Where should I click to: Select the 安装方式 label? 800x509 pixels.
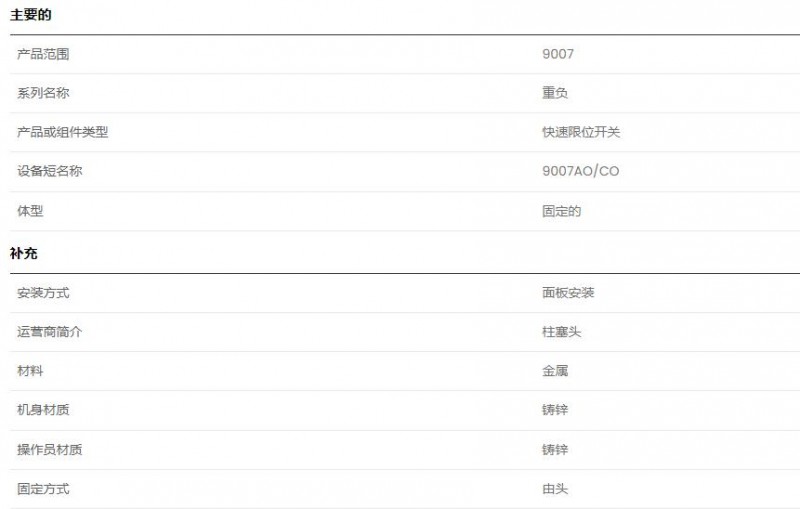point(43,293)
